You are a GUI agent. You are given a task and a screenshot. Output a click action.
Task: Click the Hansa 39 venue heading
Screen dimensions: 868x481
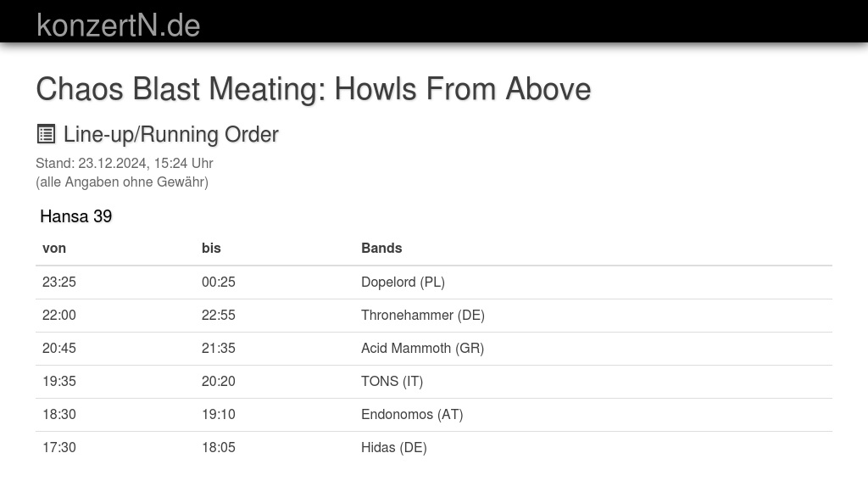tap(75, 216)
